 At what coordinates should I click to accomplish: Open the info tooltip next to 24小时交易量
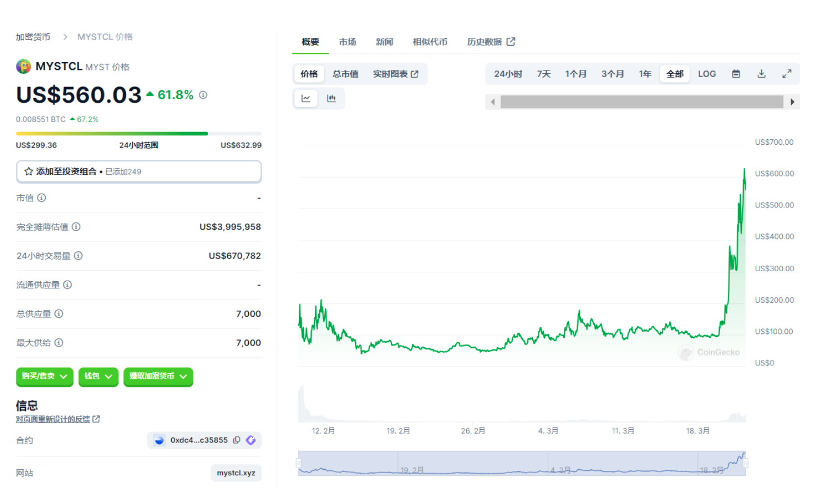tap(78, 256)
